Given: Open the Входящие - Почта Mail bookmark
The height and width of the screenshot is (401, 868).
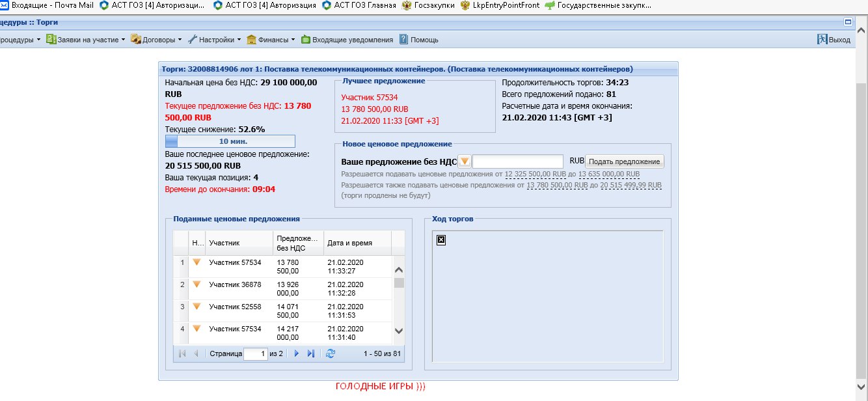Looking at the screenshot, I should pos(47,6).
